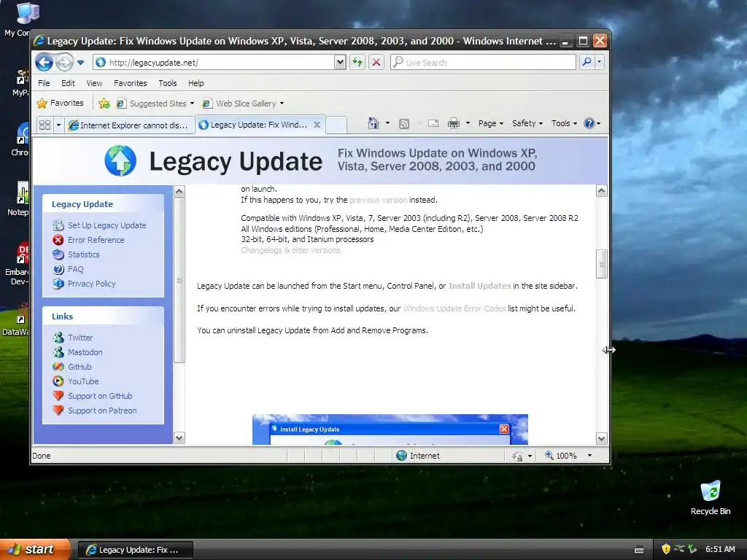Click the IE Back navigation button
The height and width of the screenshot is (560, 747).
(x=44, y=62)
